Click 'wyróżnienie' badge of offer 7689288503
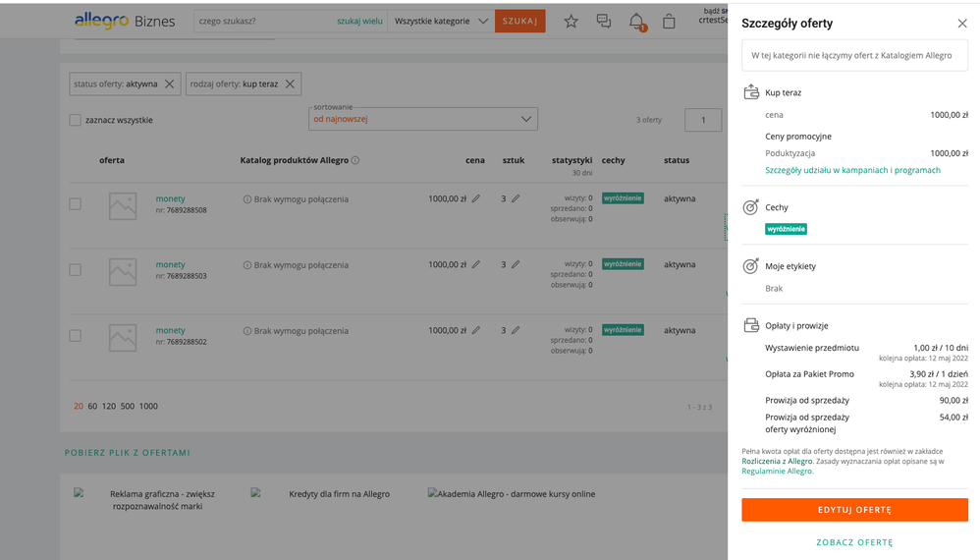Image resolution: width=980 pixels, height=560 pixels. point(623,263)
